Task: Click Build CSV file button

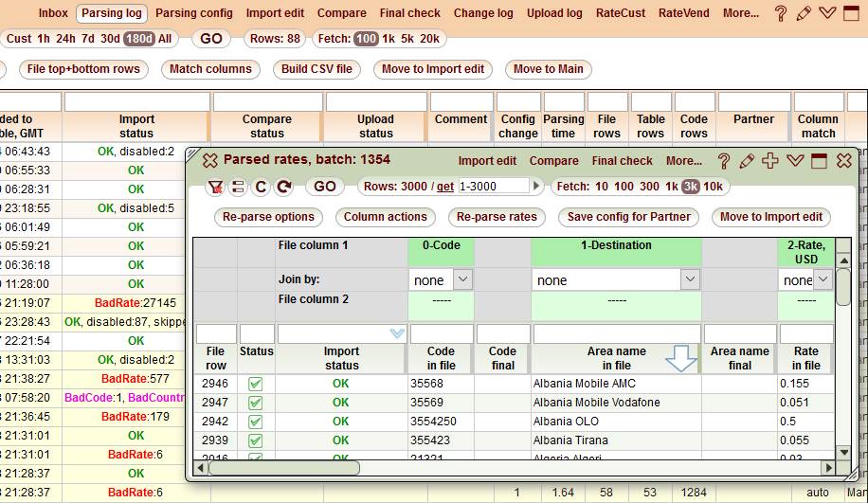Action: 316,69
